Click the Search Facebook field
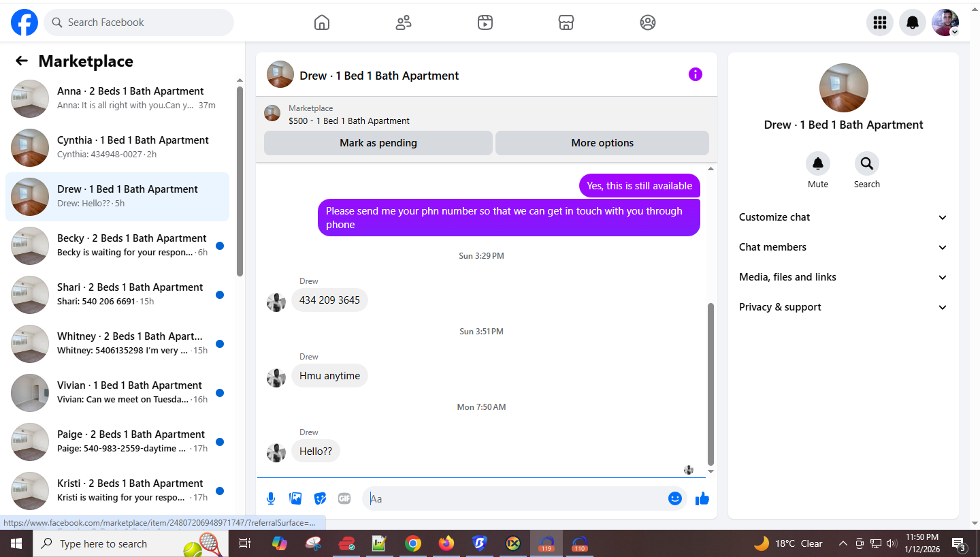 [139, 22]
